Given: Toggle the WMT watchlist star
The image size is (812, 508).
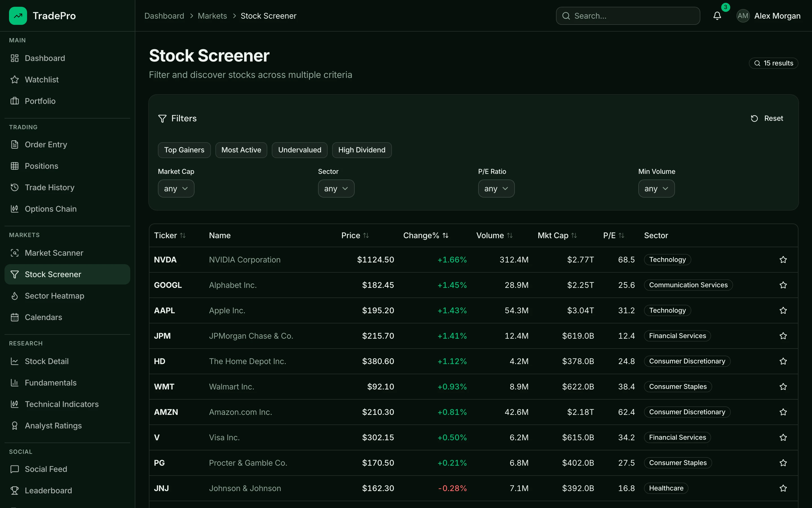Looking at the screenshot, I should coord(783,387).
